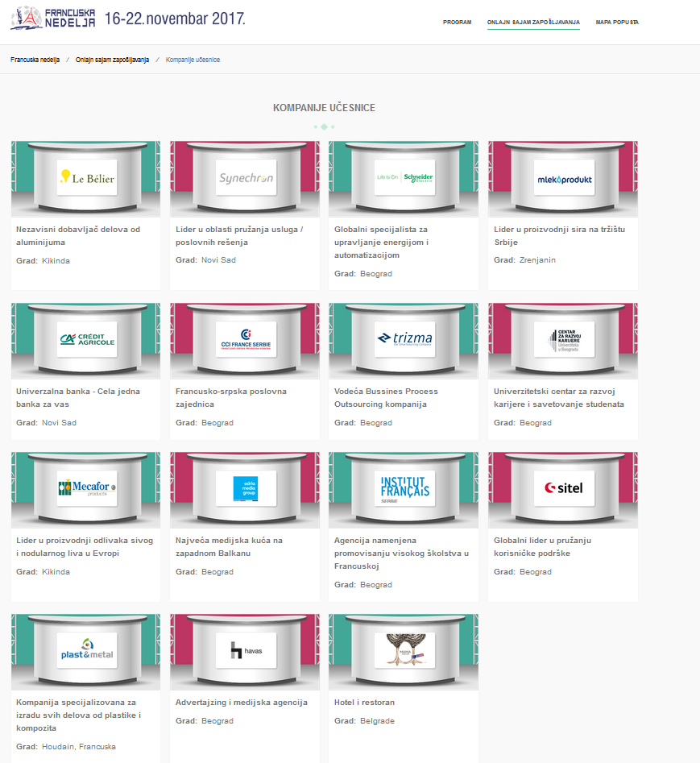Click 'Najveća medijska kuća na zapadnom Balkanu'
This screenshot has height=763, width=700.
tap(229, 546)
